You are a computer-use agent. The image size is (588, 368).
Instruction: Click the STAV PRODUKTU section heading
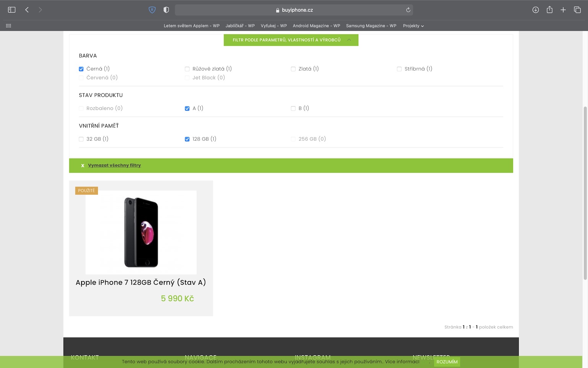click(101, 95)
